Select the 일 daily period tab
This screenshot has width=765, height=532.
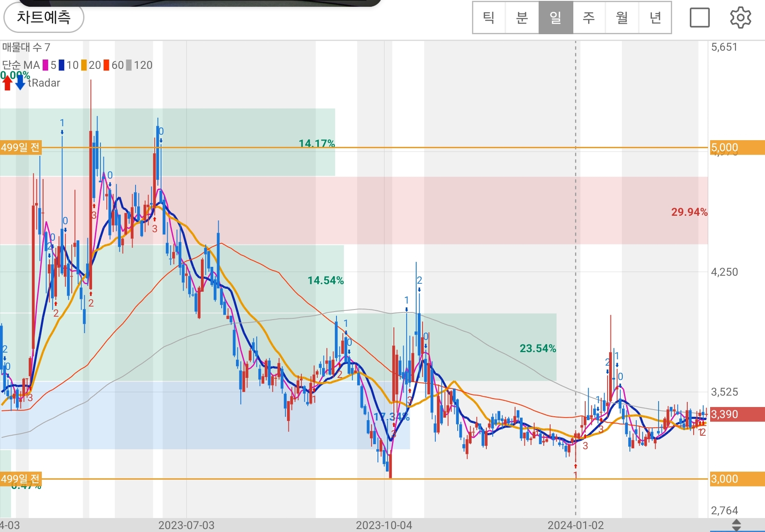point(556,18)
